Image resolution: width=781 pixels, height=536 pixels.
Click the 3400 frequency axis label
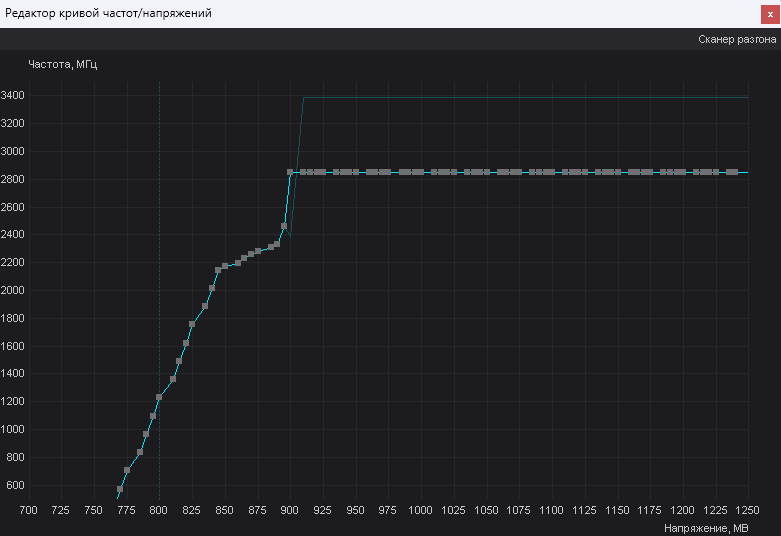pos(12,96)
